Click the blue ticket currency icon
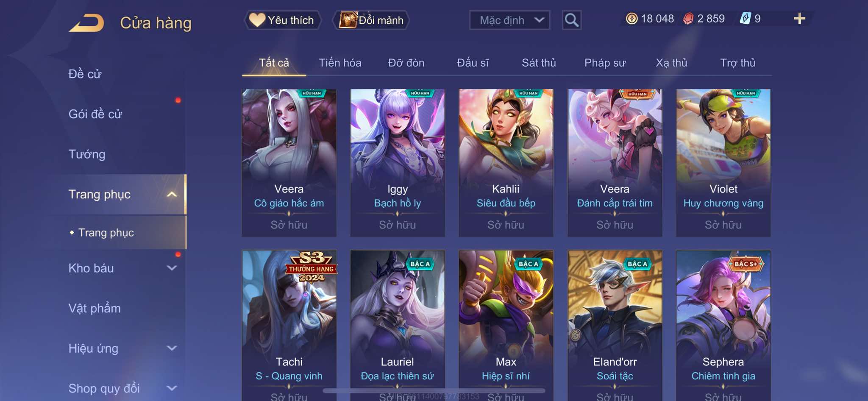 [x=745, y=19]
